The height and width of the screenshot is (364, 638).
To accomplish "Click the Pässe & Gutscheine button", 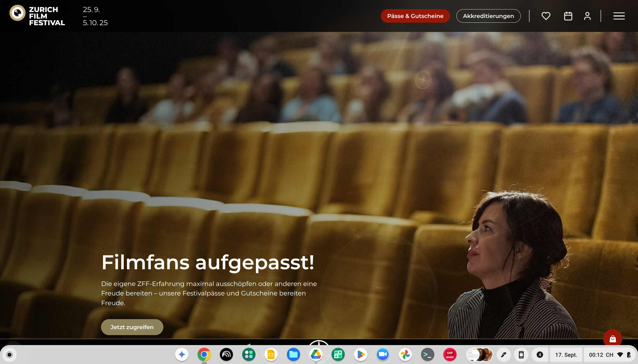I will [x=415, y=16].
